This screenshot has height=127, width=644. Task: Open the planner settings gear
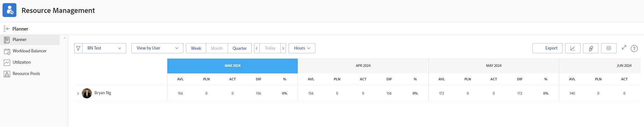tap(609, 48)
